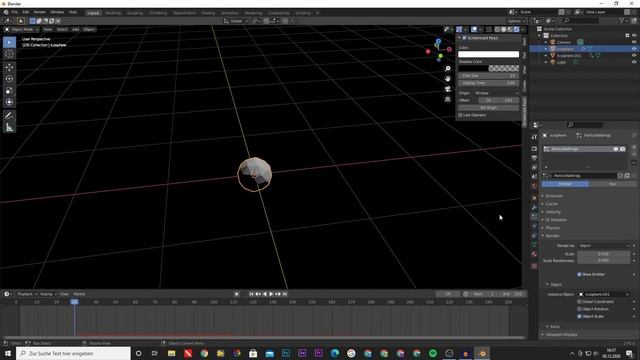Viewport: 640px width, 360px height.
Task: Select the Emitter particle type button
Action: [565, 184]
